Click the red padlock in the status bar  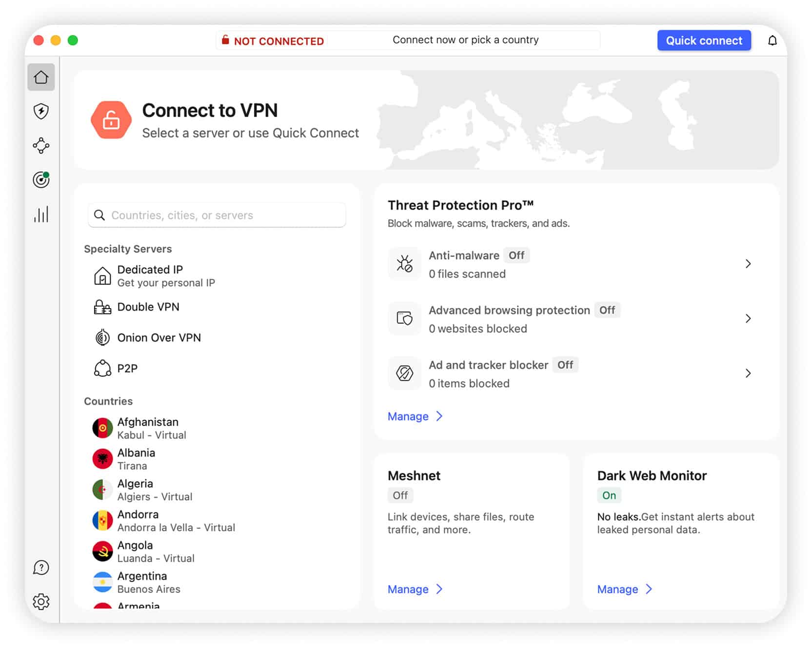225,40
